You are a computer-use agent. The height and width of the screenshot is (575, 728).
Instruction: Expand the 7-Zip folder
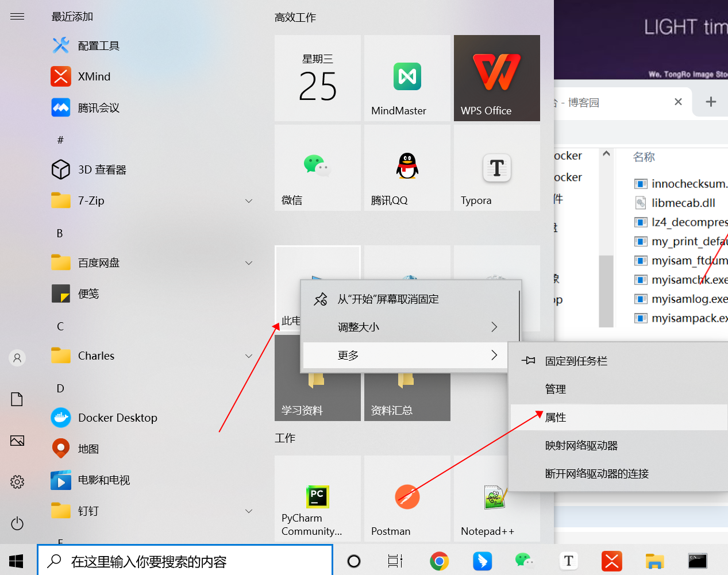(x=249, y=200)
